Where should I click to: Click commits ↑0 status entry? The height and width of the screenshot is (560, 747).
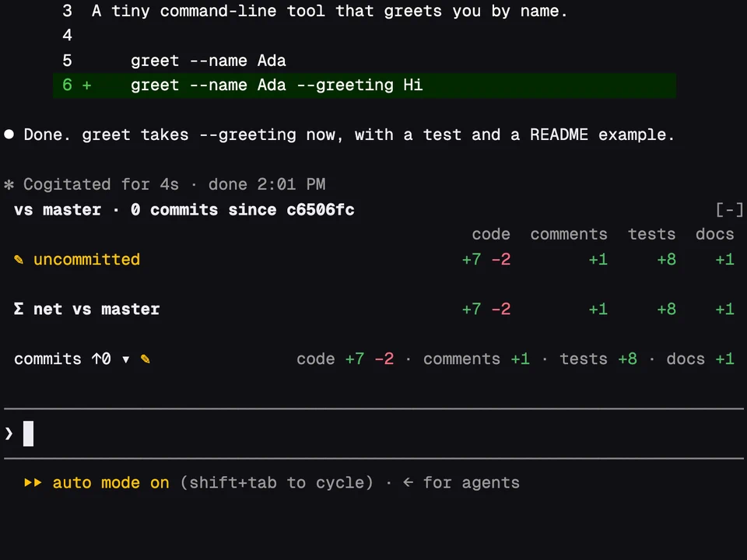62,359
